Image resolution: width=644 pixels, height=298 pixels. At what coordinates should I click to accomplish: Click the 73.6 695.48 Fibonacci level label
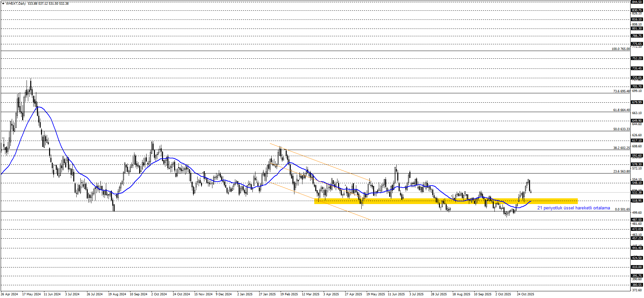[621, 91]
